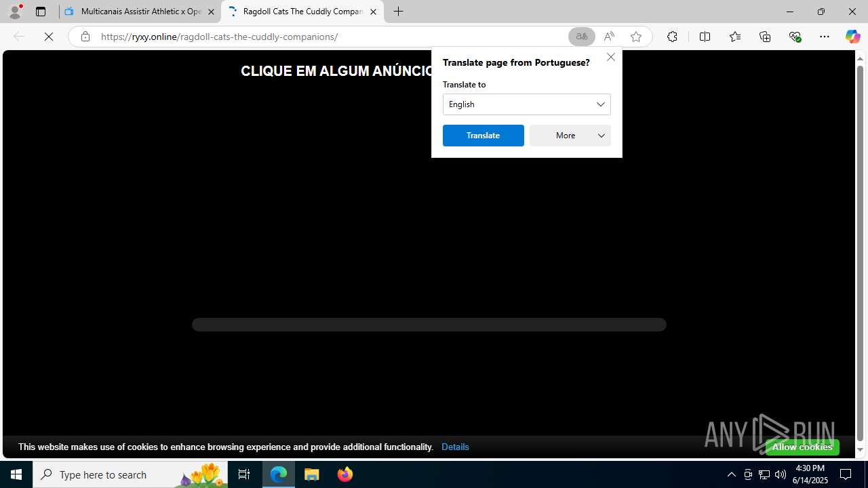
Task: Click the page loading progress bar
Action: click(x=429, y=325)
